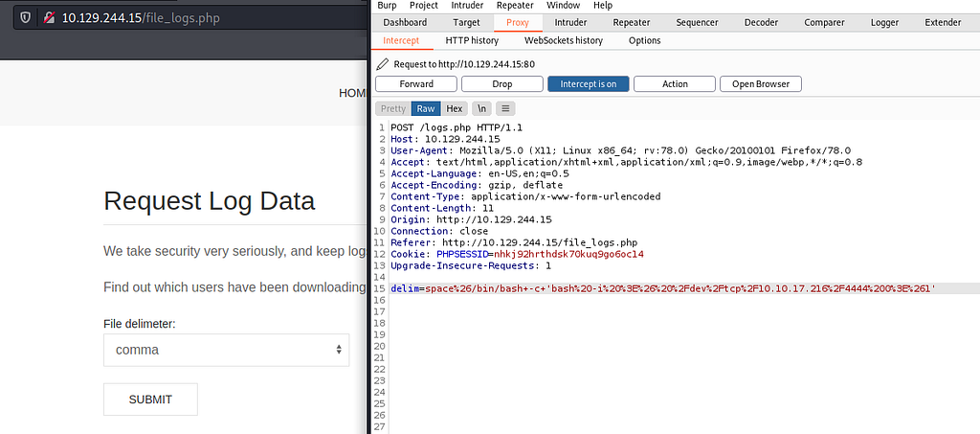Image resolution: width=980 pixels, height=434 pixels.
Task: Forward the intercepted request
Action: click(x=416, y=83)
